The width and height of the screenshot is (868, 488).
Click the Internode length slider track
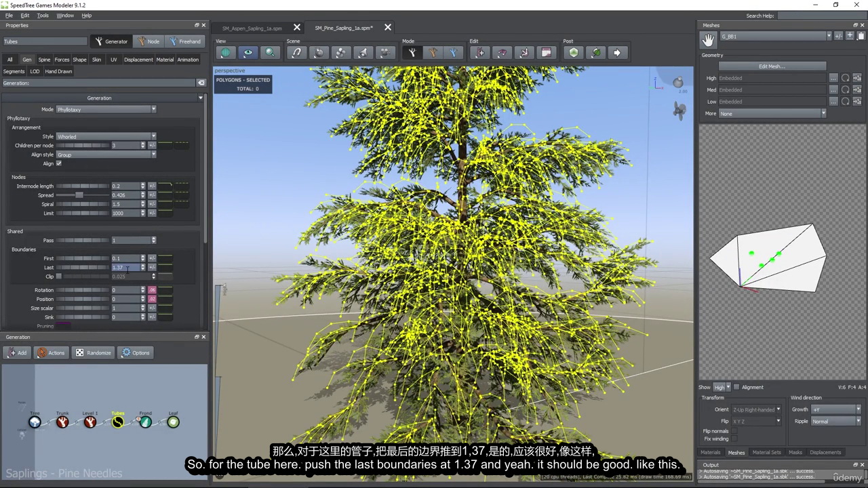click(x=82, y=186)
